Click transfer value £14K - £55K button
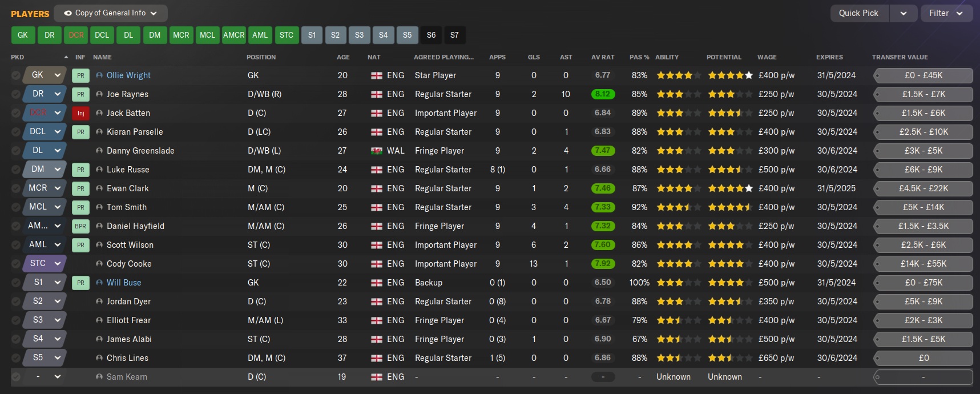 [x=923, y=264]
